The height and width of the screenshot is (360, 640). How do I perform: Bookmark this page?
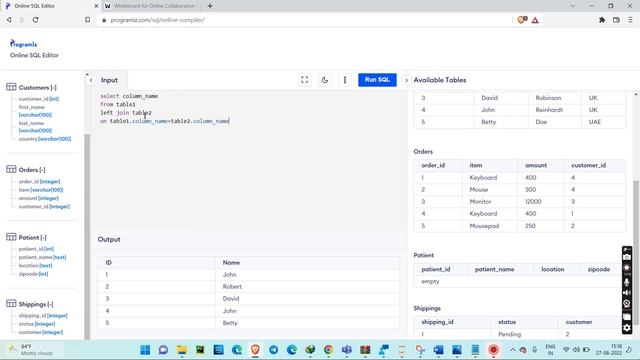[x=87, y=20]
